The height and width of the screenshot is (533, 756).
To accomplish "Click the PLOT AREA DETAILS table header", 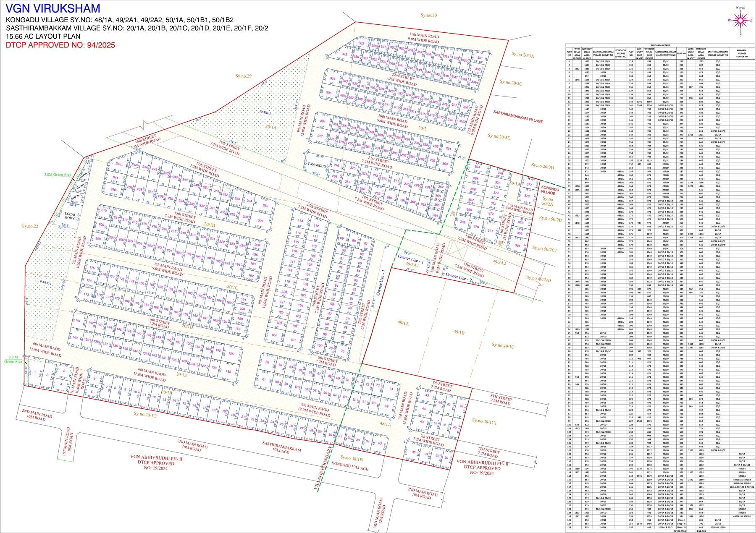I will pyautogui.click(x=660, y=45).
